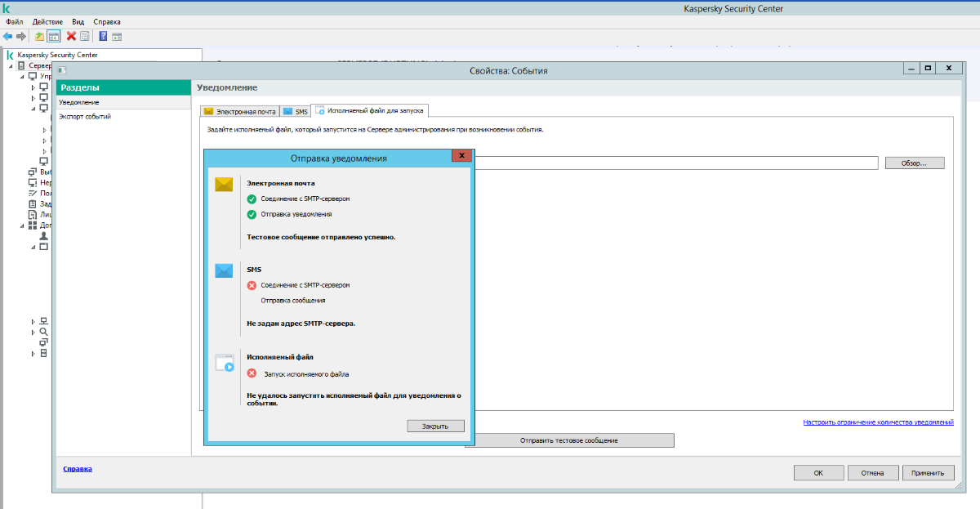Select the user account person icon in tree
The height and width of the screenshot is (509, 980).
point(44,235)
